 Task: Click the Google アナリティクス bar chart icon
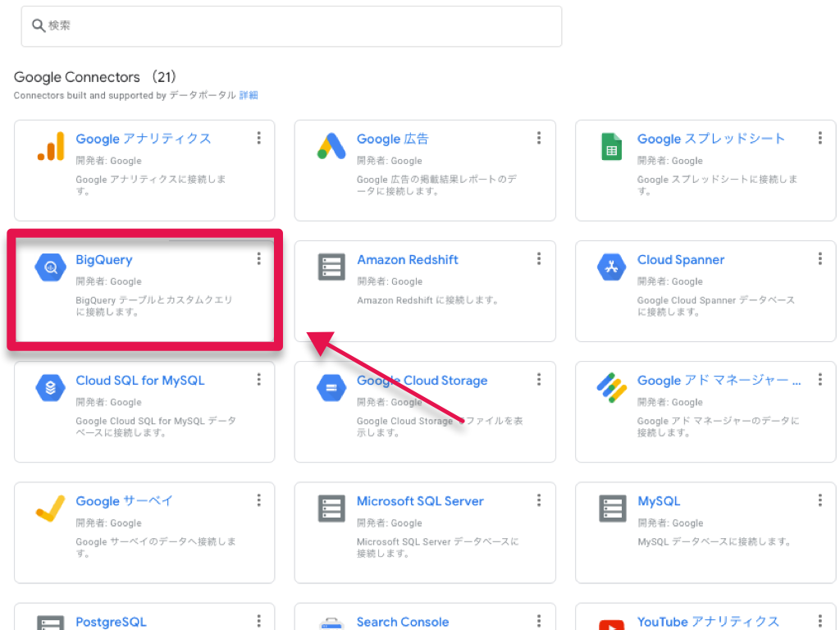click(x=50, y=147)
